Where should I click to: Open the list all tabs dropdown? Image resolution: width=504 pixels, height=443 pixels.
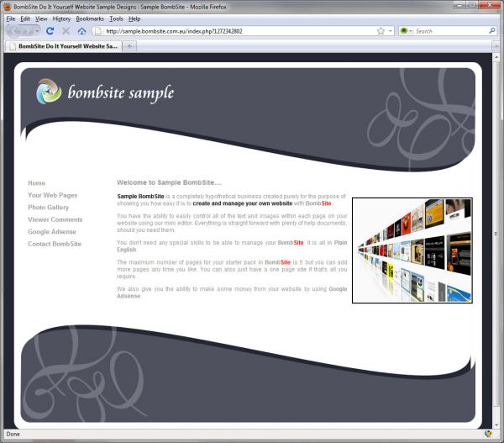coord(496,46)
